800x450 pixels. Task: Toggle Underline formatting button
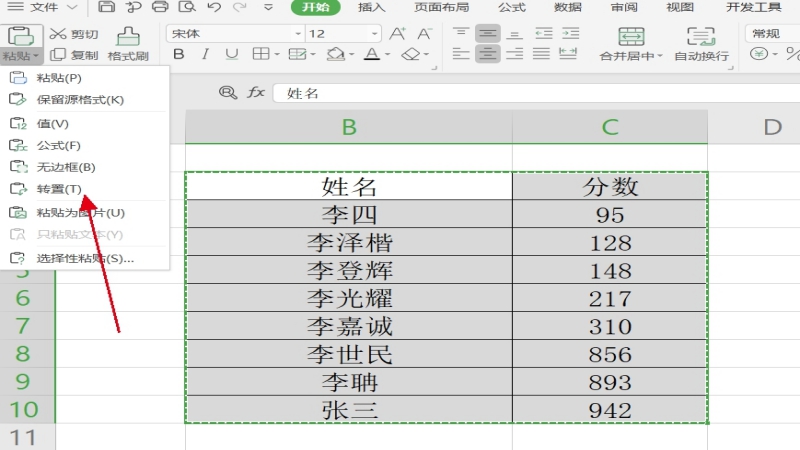tap(232, 54)
